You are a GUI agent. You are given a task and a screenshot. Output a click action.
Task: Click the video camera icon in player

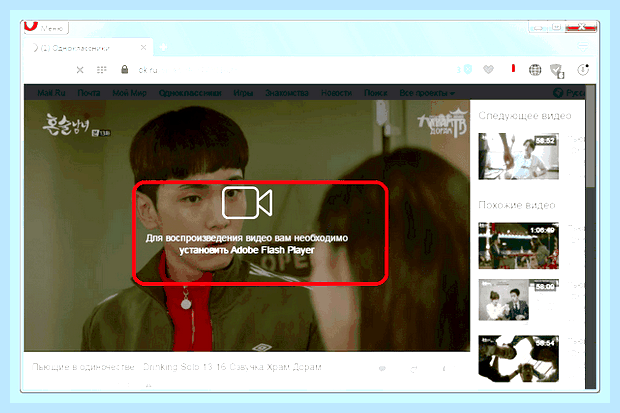[247, 203]
